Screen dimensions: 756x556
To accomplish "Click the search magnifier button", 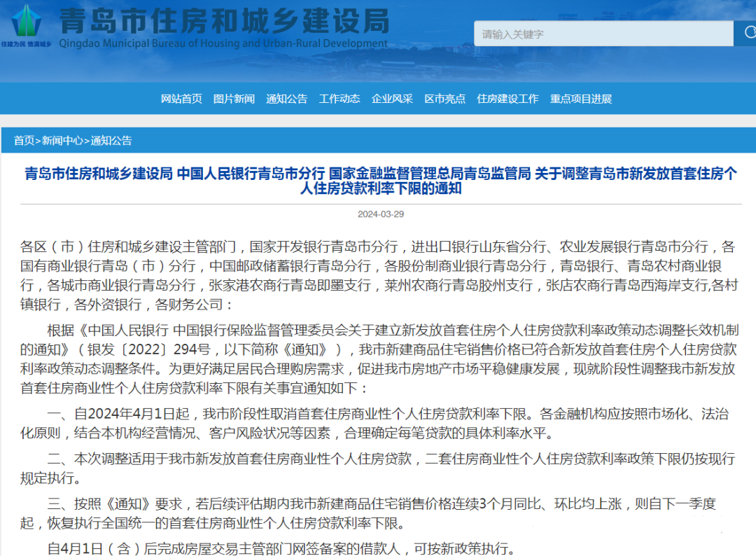I will (746, 33).
